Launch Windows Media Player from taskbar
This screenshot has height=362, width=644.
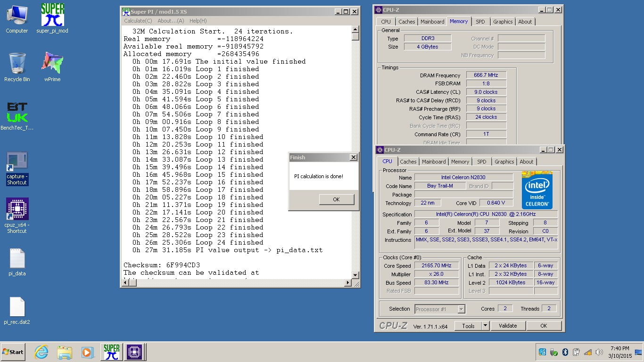point(87,352)
